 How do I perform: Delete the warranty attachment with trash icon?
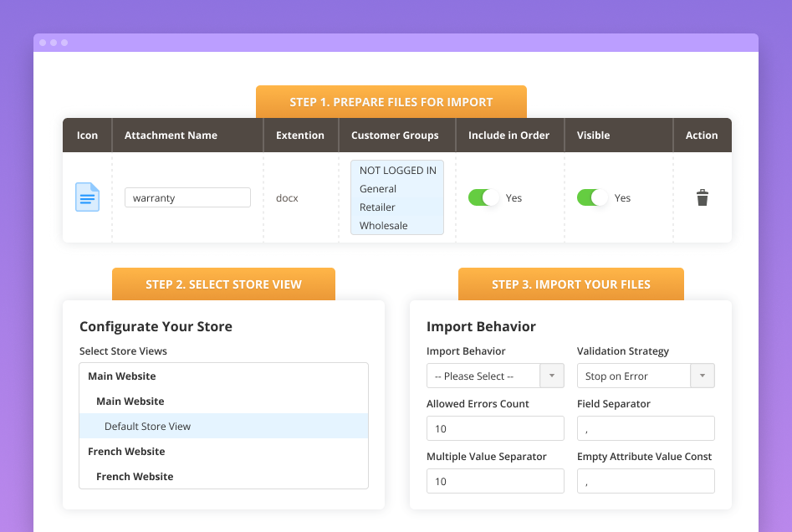pos(702,197)
